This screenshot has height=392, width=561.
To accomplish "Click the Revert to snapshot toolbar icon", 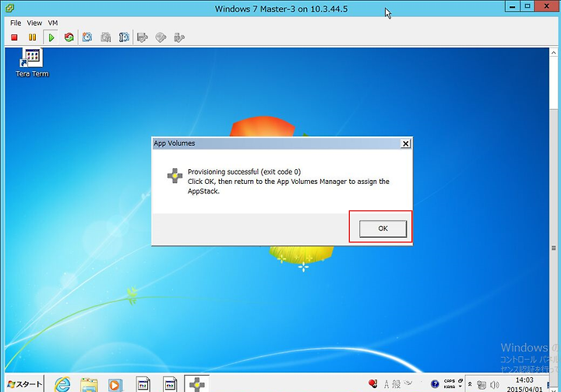I will pos(105,37).
